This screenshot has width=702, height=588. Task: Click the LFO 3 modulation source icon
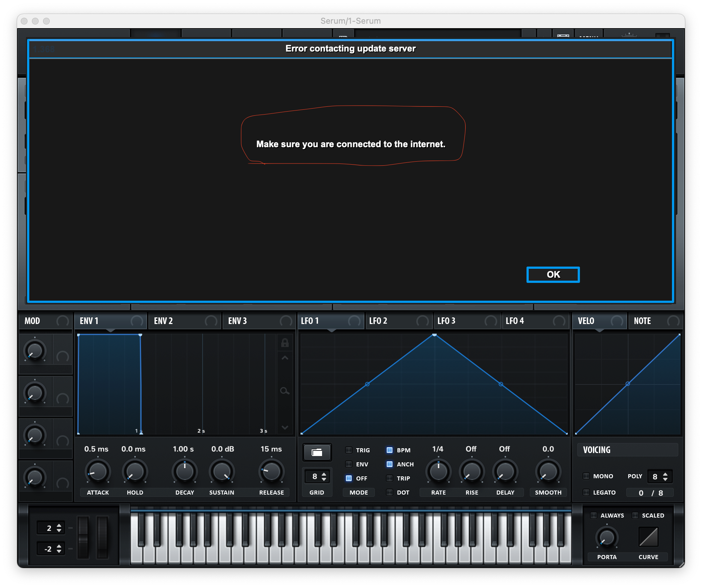[491, 321]
